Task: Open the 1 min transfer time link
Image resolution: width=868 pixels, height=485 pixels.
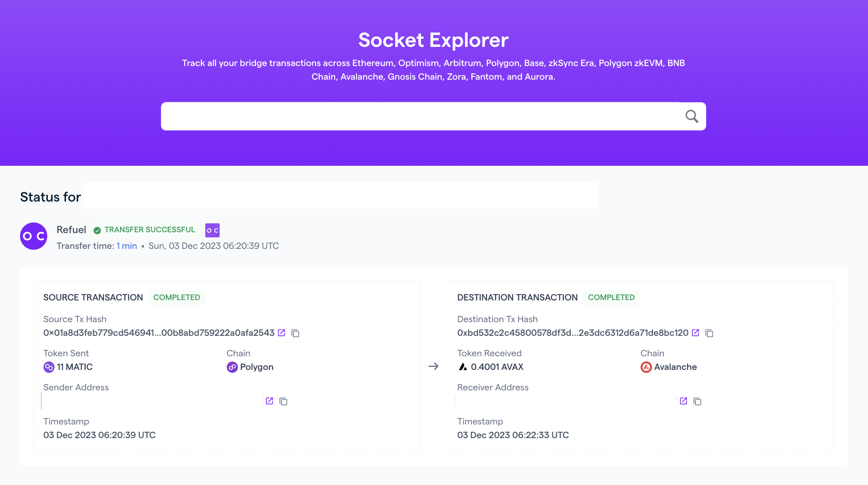Action: pyautogui.click(x=126, y=246)
